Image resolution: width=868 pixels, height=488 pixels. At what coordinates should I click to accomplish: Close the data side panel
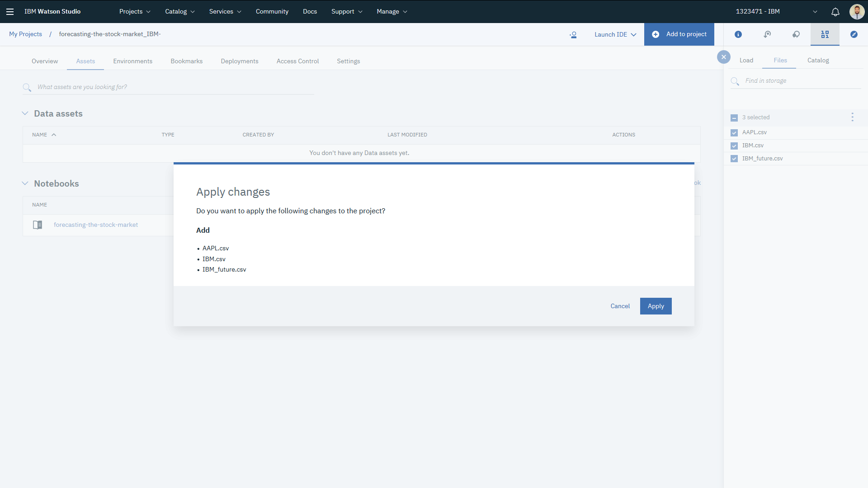pos(724,57)
